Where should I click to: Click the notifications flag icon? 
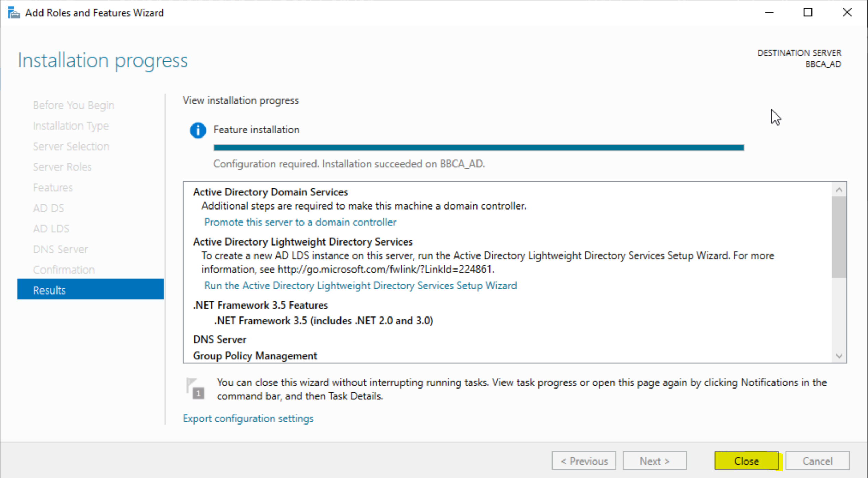[196, 389]
